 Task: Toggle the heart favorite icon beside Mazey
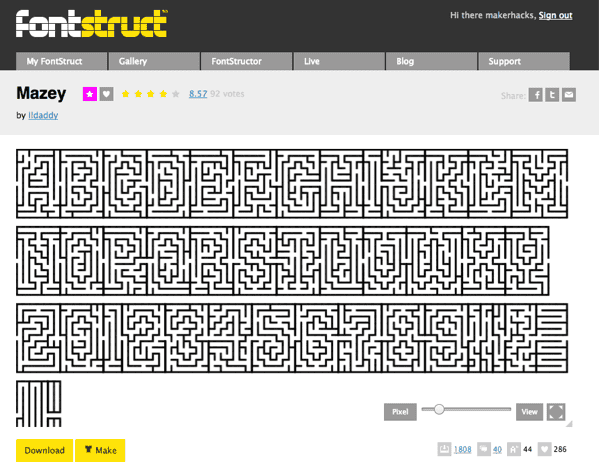(x=107, y=94)
